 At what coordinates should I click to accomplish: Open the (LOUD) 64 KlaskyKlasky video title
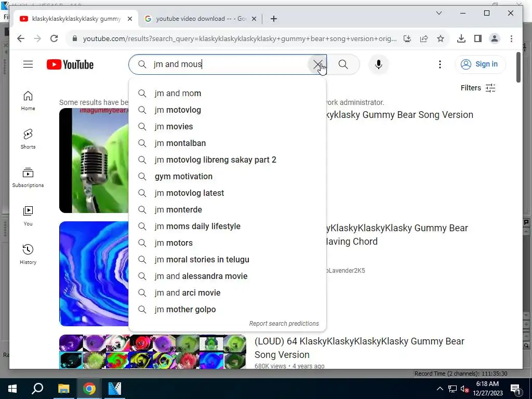tap(360, 348)
